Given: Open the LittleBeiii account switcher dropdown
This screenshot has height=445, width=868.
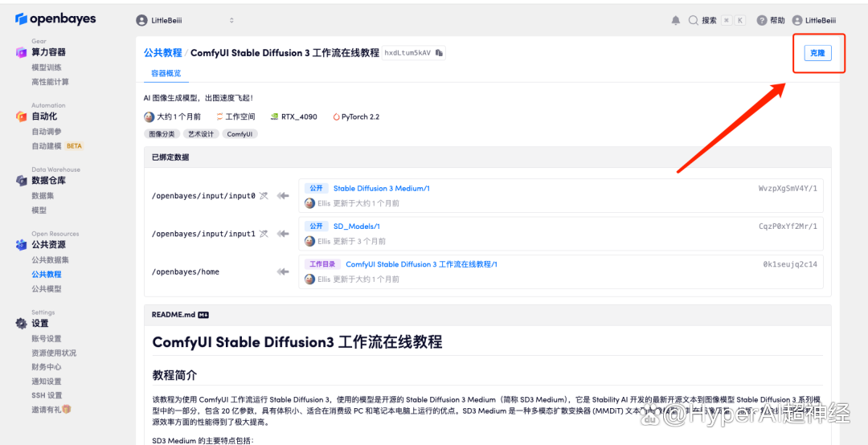Looking at the screenshot, I should [185, 20].
